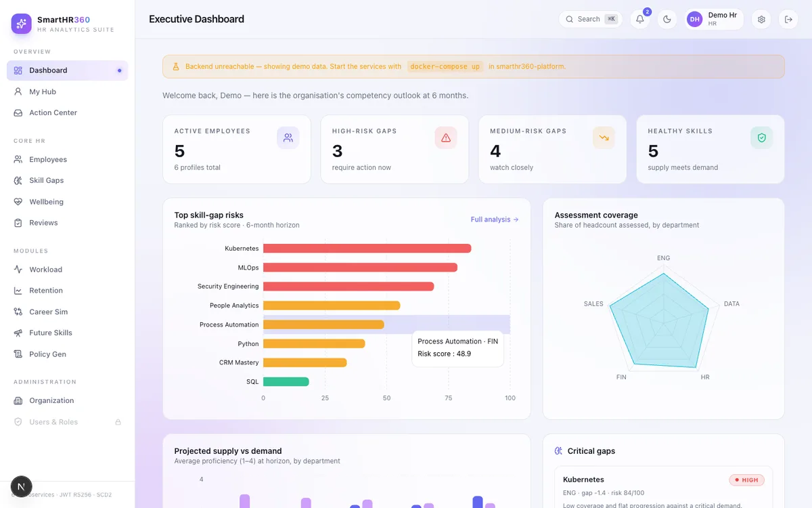The width and height of the screenshot is (812, 508).
Task: Click the Search box
Action: click(591, 19)
